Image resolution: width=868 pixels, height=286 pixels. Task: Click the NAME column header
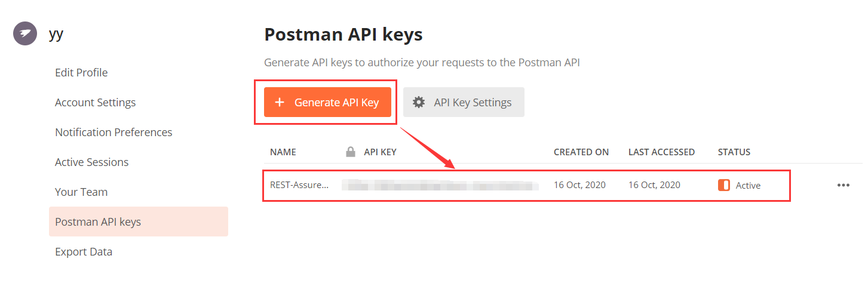pyautogui.click(x=283, y=152)
